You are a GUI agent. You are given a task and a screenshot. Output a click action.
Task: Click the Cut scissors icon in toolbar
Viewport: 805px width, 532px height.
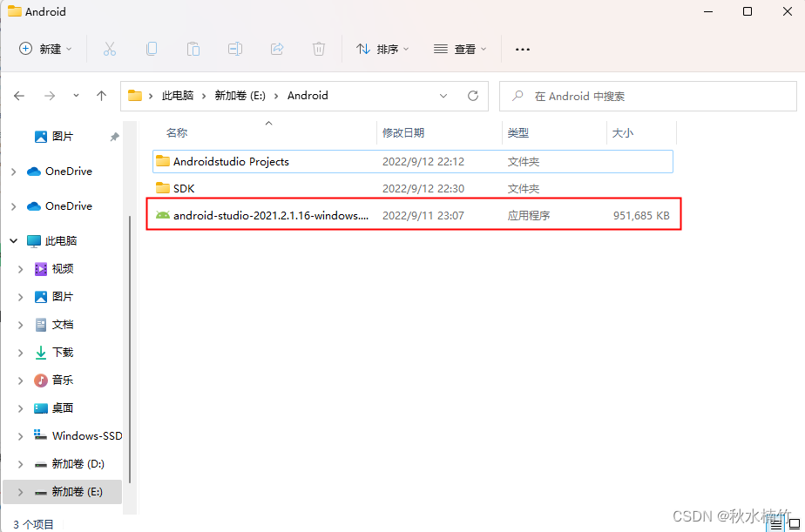(x=110, y=50)
